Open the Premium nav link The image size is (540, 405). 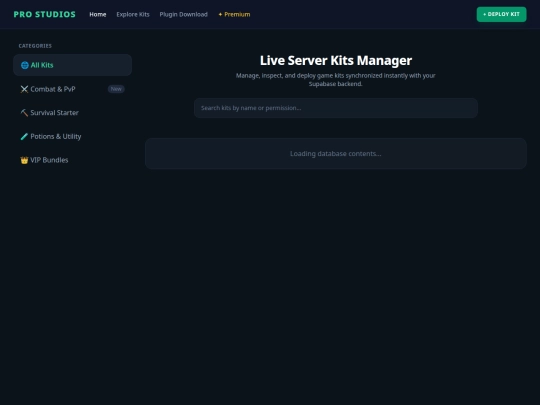[234, 14]
